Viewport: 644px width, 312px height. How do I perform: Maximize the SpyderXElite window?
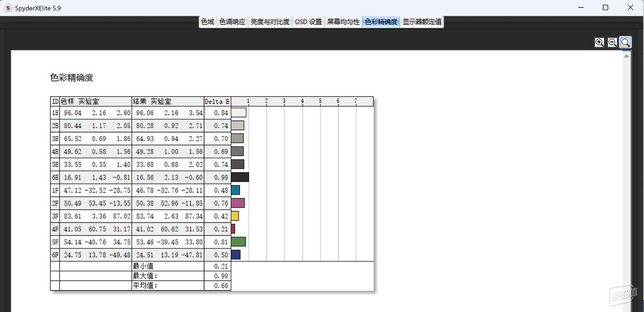click(605, 8)
